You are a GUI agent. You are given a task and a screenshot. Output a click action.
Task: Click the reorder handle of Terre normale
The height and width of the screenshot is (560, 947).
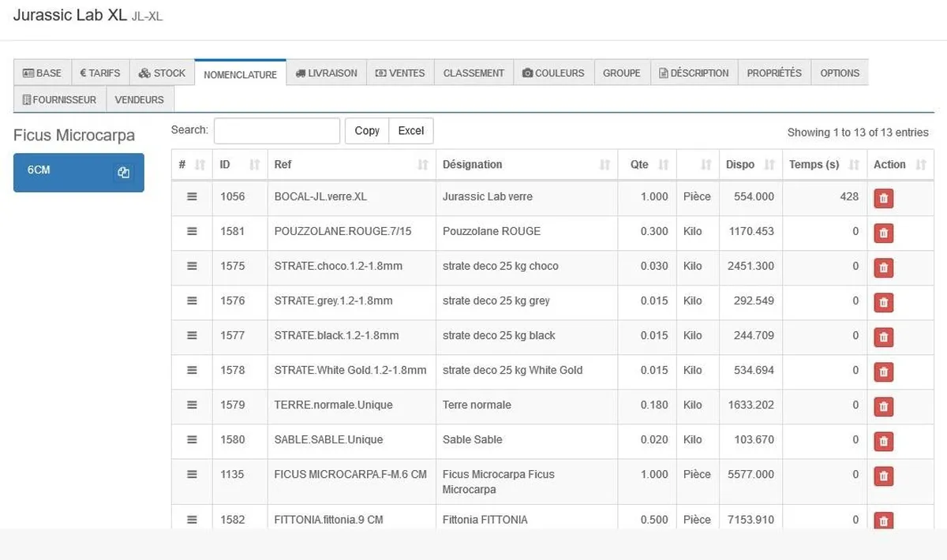[x=192, y=405]
